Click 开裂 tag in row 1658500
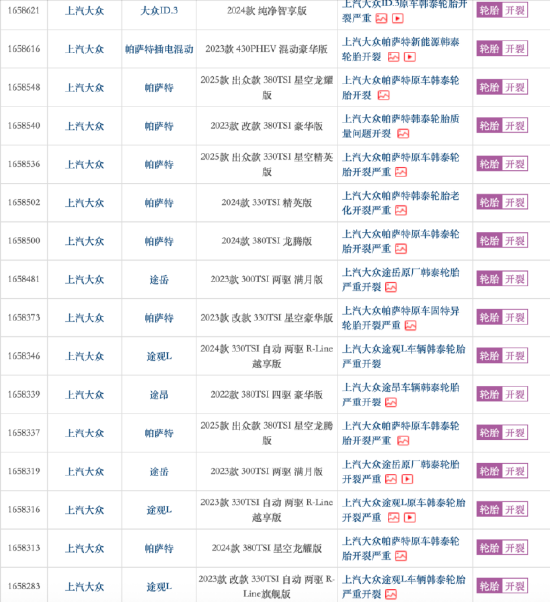 pyautogui.click(x=515, y=241)
